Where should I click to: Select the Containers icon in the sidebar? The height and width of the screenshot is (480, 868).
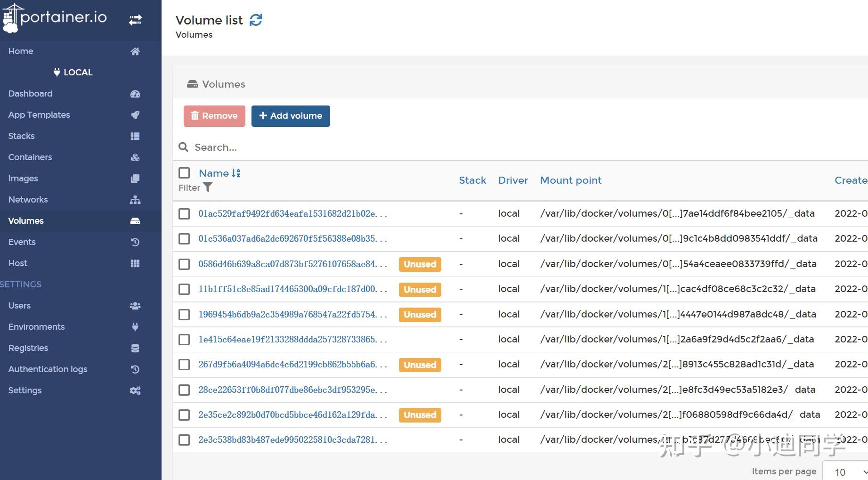click(x=135, y=157)
